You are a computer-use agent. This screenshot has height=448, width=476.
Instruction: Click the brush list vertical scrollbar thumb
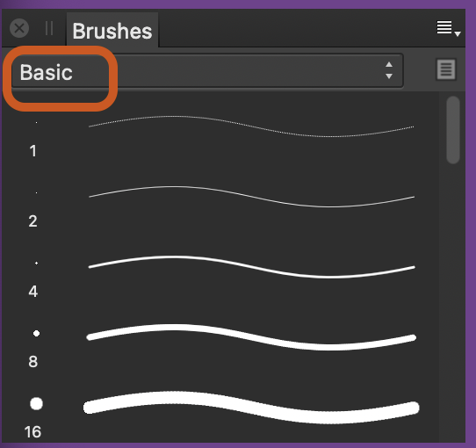(453, 130)
